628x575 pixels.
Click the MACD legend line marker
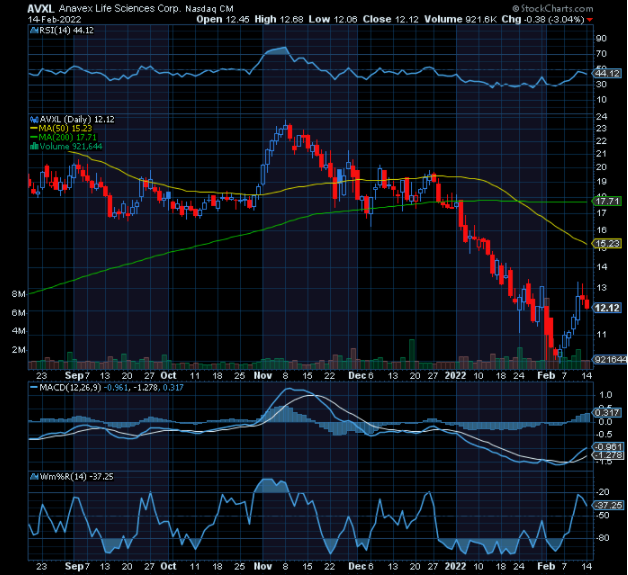(x=34, y=388)
